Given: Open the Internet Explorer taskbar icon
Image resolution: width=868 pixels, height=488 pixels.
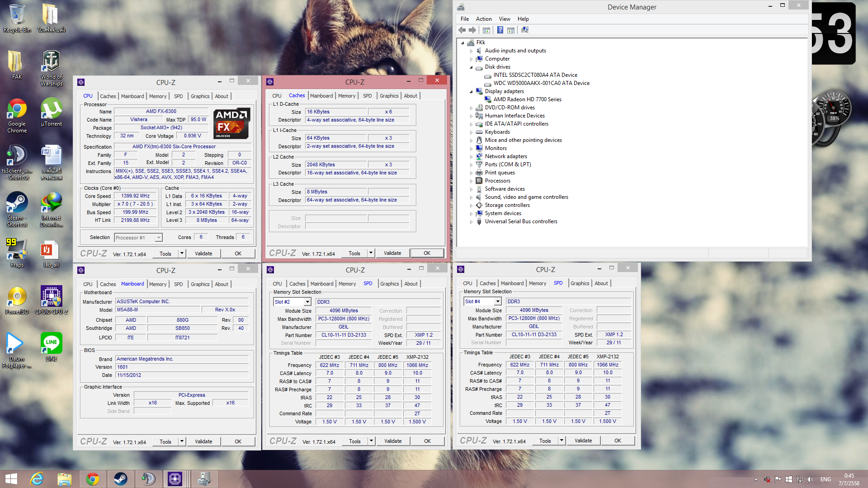Looking at the screenshot, I should tap(37, 479).
